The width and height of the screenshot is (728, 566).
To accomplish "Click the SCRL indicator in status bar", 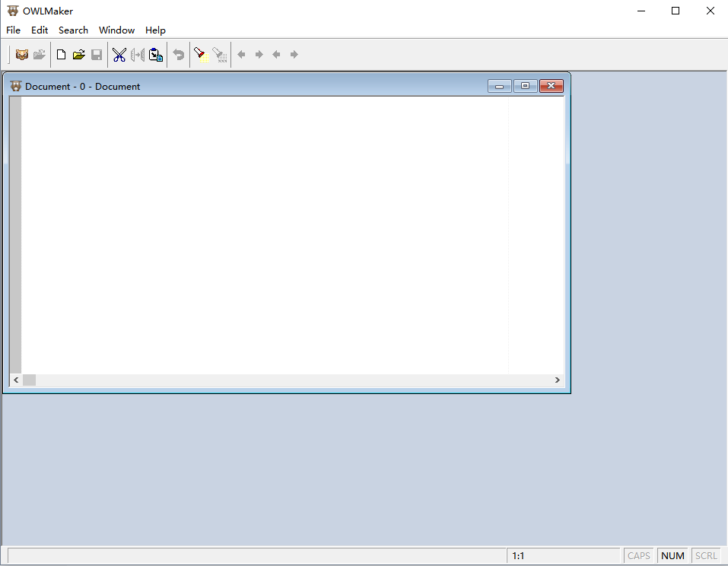I will 706,556.
